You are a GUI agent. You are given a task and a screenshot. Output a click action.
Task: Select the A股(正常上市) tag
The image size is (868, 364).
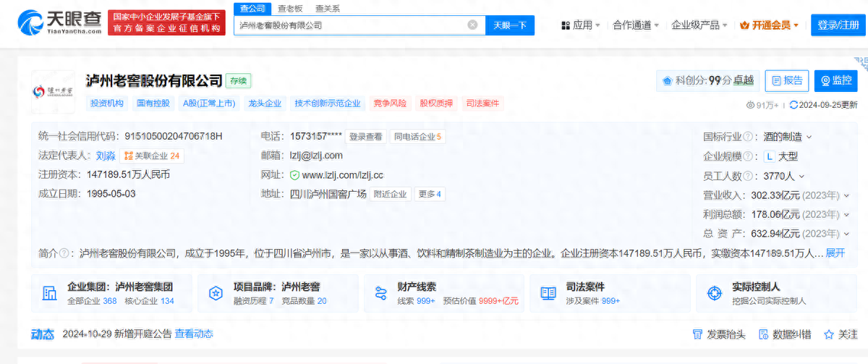pyautogui.click(x=209, y=103)
